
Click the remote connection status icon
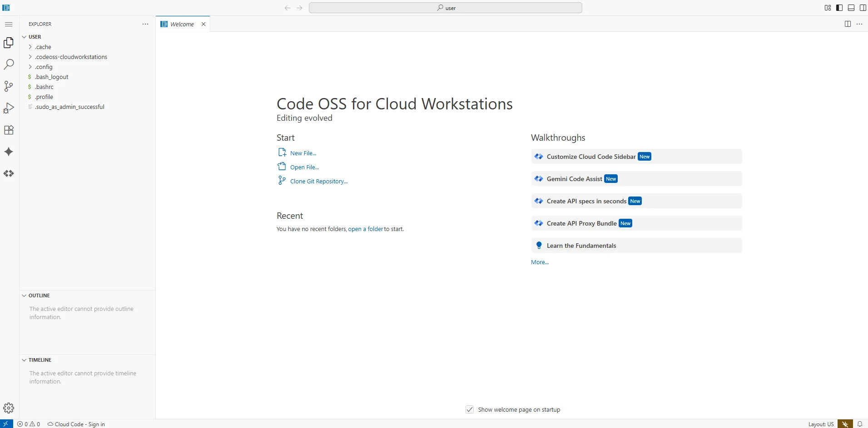(x=6, y=424)
